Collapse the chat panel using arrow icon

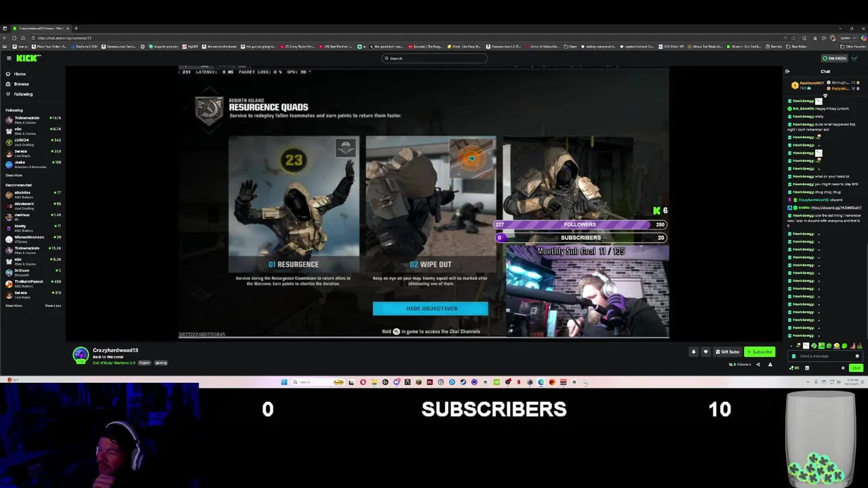pos(787,71)
